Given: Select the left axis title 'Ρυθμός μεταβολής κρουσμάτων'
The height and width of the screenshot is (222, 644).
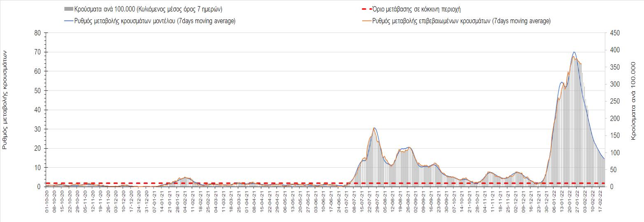Looking at the screenshot, I should tap(5, 100).
